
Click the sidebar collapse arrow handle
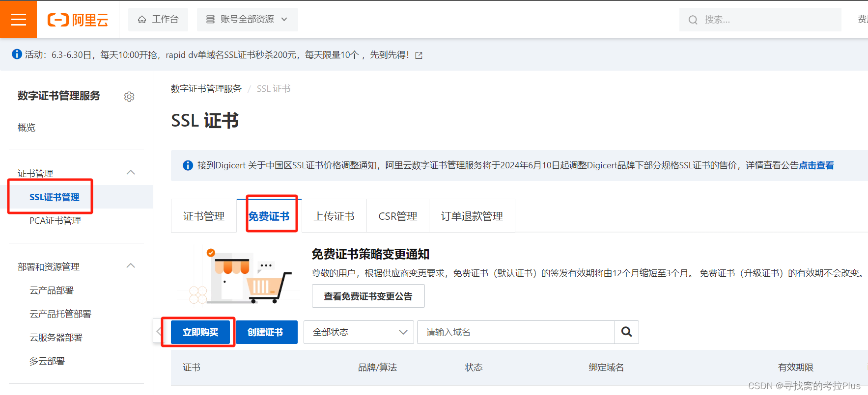[x=158, y=332]
